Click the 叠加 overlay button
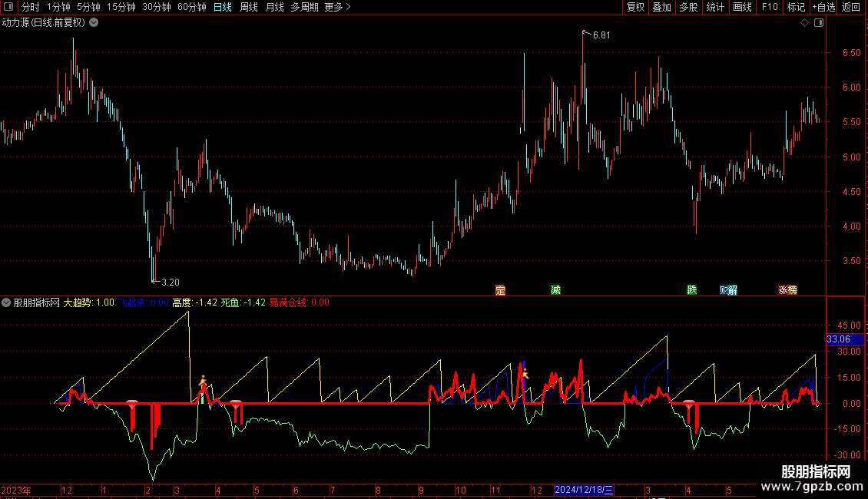 (661, 7)
